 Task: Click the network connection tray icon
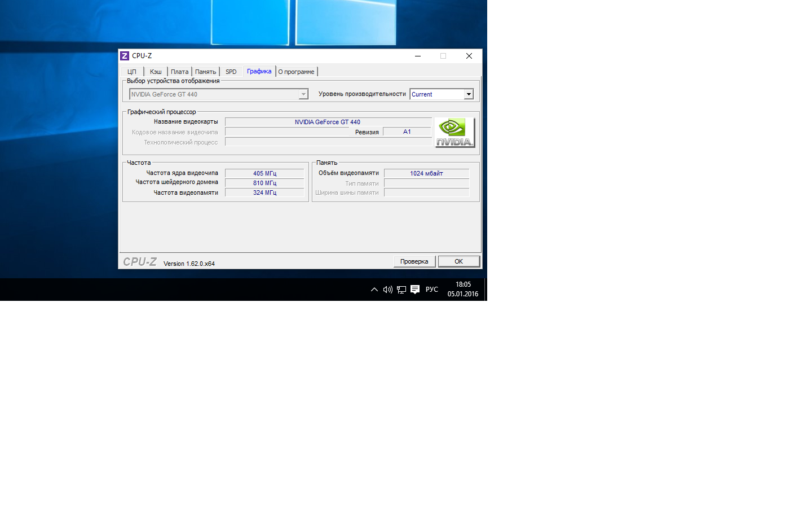[401, 290]
